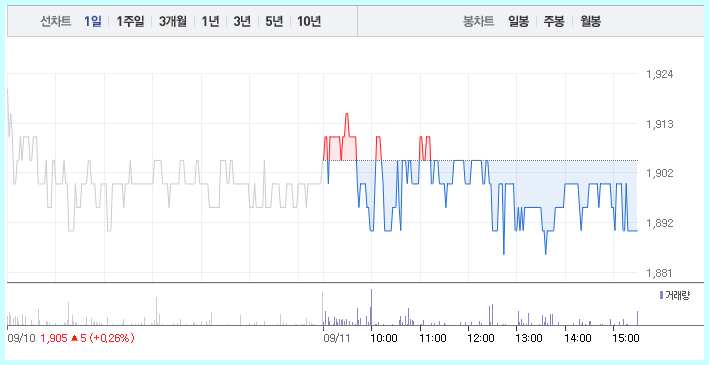Click the 봉차트 label
Screen dimensions: 709x365
(x=478, y=21)
